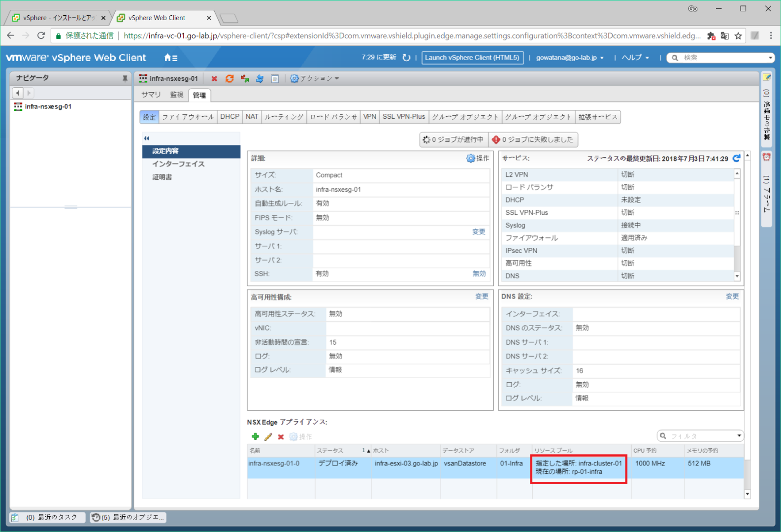This screenshot has width=781, height=532.
Task: Bookmark this page with star icon
Action: pos(738,35)
